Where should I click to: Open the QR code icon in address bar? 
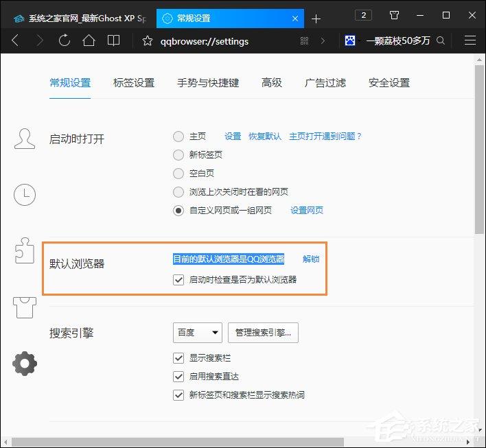(x=304, y=40)
